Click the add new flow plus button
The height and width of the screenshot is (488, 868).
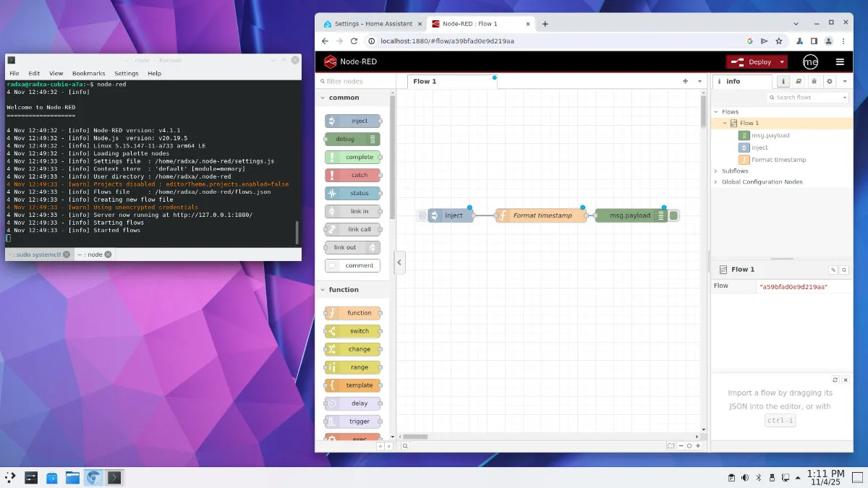click(x=685, y=82)
